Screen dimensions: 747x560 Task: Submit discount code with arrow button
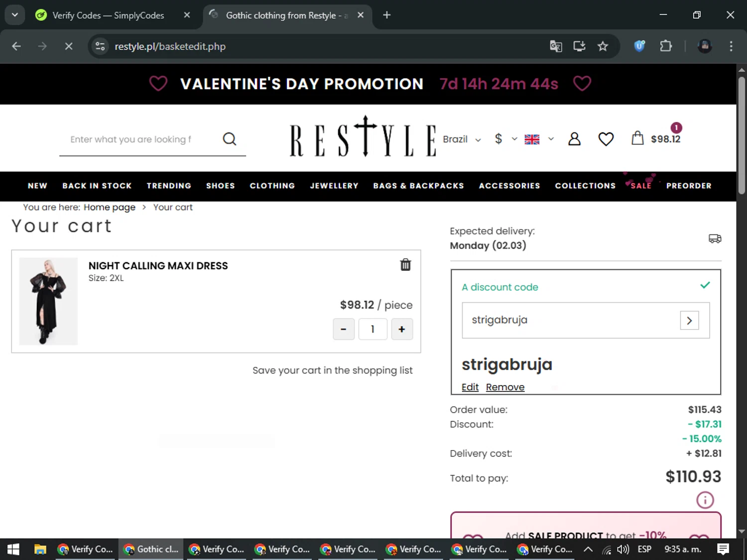[x=689, y=321]
